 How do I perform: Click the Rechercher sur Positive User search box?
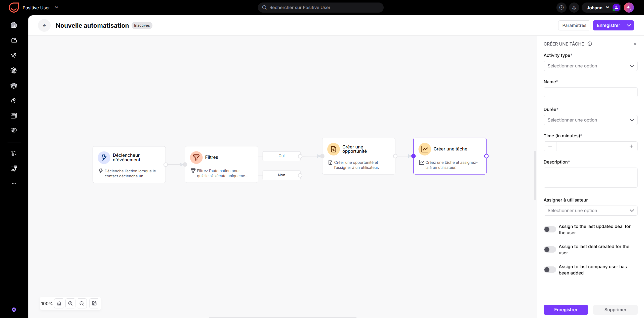(x=320, y=8)
